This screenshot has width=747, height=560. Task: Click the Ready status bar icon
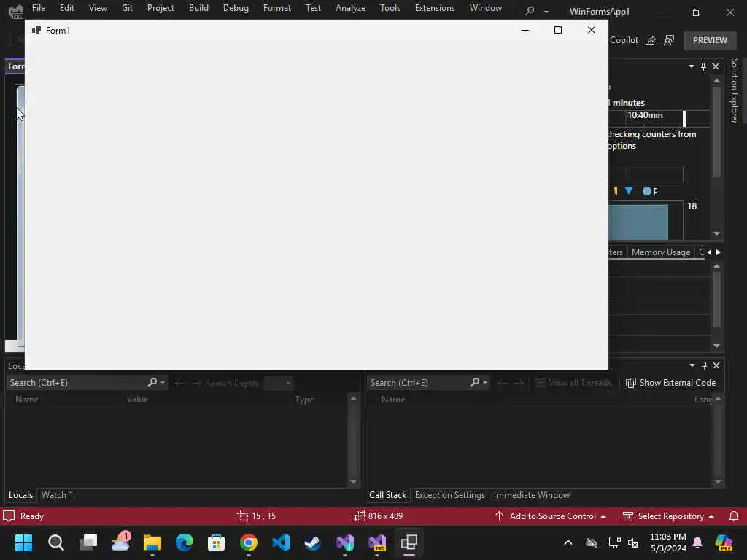[9, 516]
